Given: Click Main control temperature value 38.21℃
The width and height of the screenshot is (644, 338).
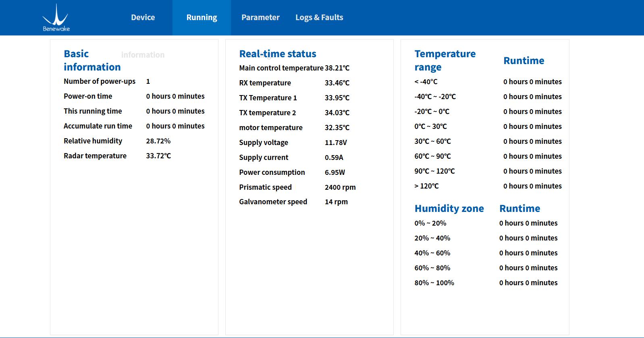Looking at the screenshot, I should point(337,68).
